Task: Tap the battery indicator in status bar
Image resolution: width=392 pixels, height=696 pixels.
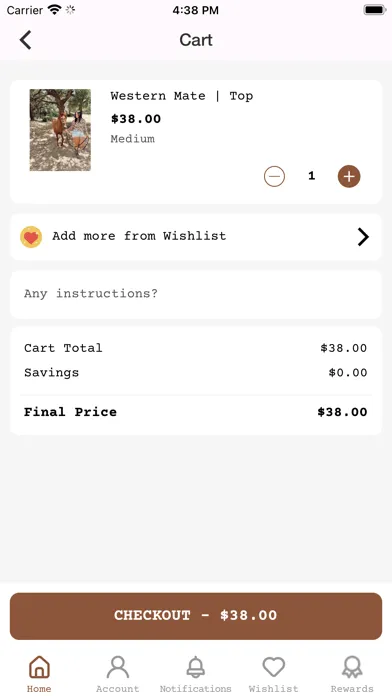Action: (x=375, y=10)
